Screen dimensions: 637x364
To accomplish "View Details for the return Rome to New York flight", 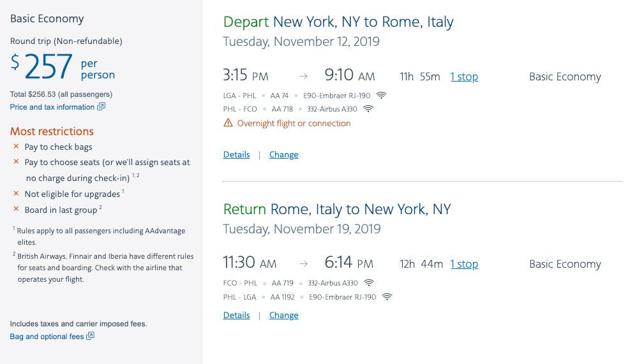I will 236,315.
